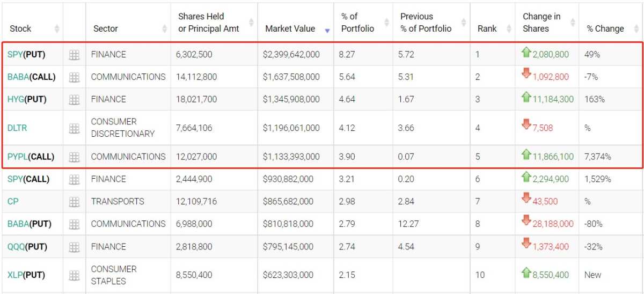Open the SPY link in the CALL row

click(15, 179)
